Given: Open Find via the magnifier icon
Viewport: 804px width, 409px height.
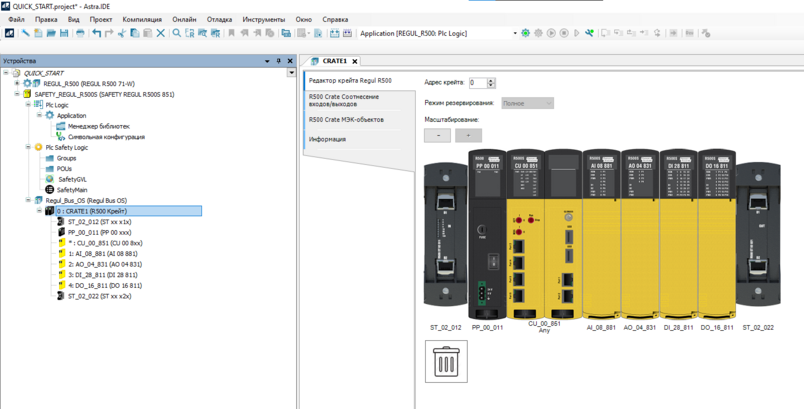Looking at the screenshot, I should pyautogui.click(x=177, y=33).
